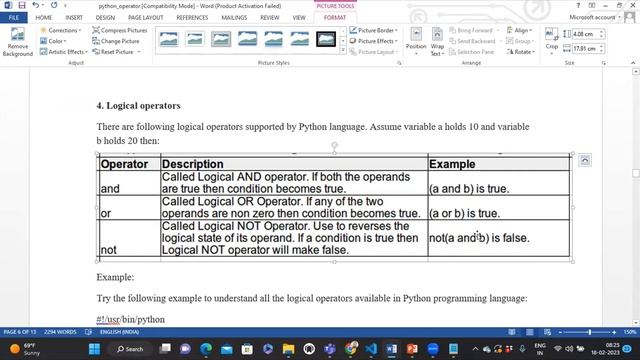Switch to the REVIEW tab
This screenshot has width=640, height=360.
pos(269,18)
